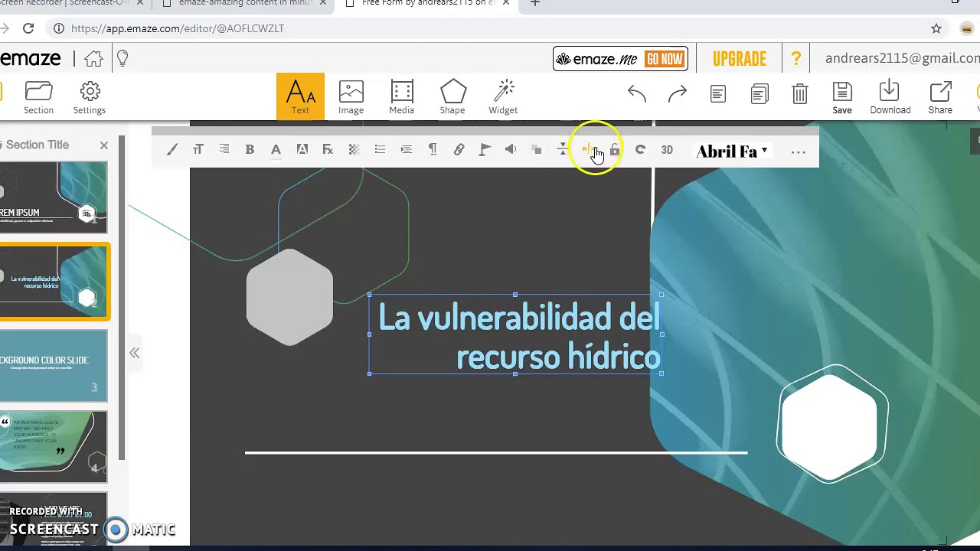Click the paintbrush style icon
The image size is (980, 551).
172,150
